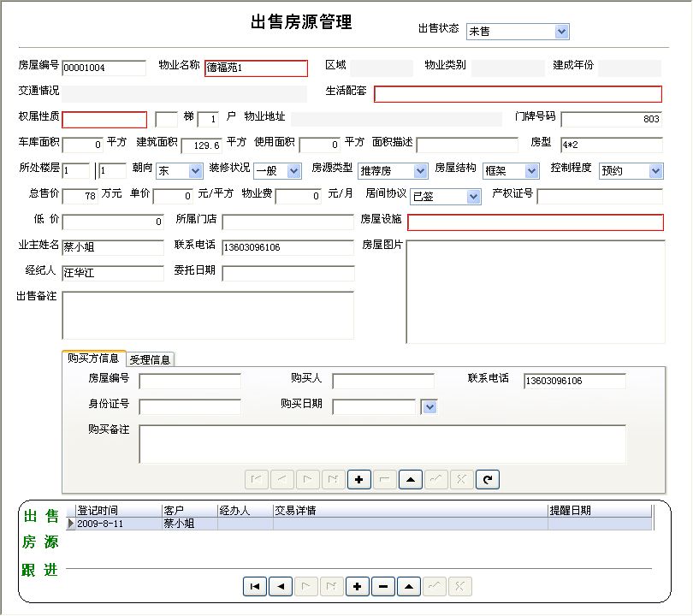This screenshot has height=616, width=693.
Task: Click the buyer 联系电话 field with 13603096106
Action: 575,381
